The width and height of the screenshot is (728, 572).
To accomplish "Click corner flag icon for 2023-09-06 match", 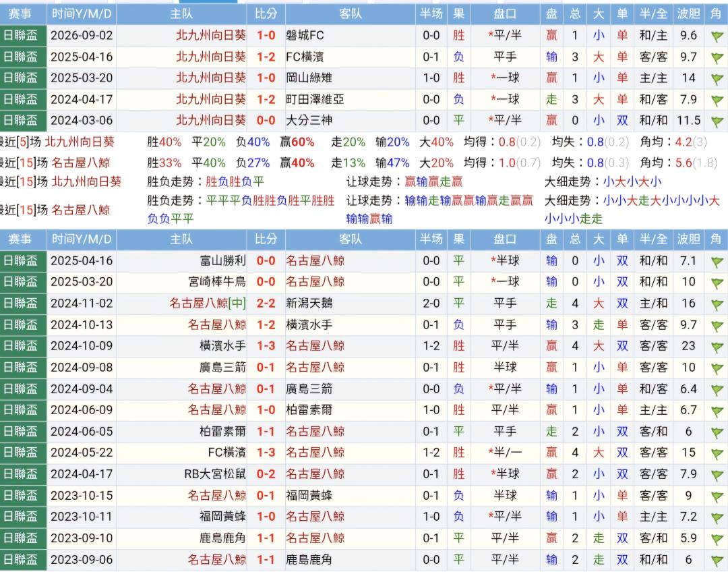I will coord(717,561).
